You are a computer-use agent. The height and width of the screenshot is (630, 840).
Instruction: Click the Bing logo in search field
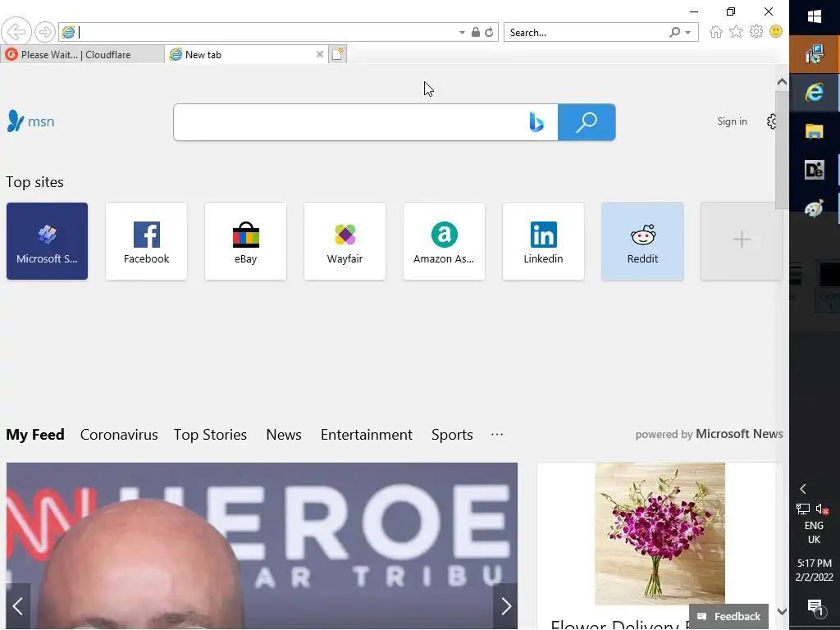[x=536, y=122]
